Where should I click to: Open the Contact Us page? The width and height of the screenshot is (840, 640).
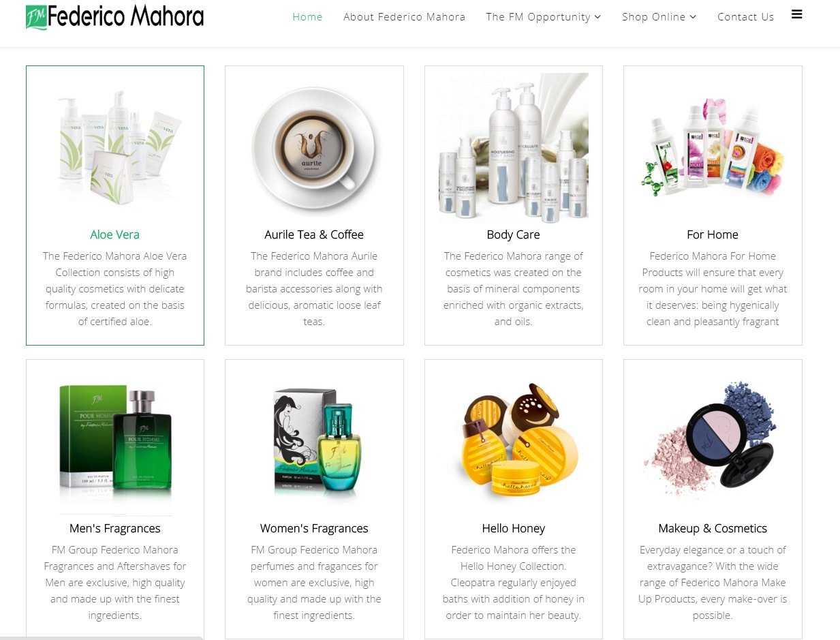(x=745, y=17)
